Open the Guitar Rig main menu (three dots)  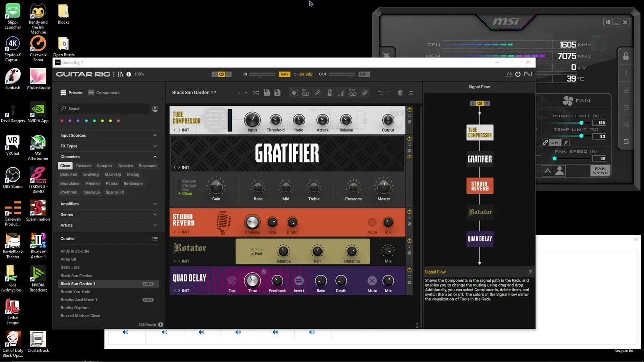[x=114, y=74]
